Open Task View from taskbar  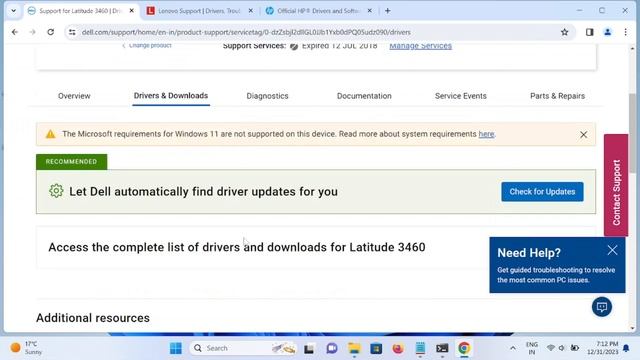(309, 348)
